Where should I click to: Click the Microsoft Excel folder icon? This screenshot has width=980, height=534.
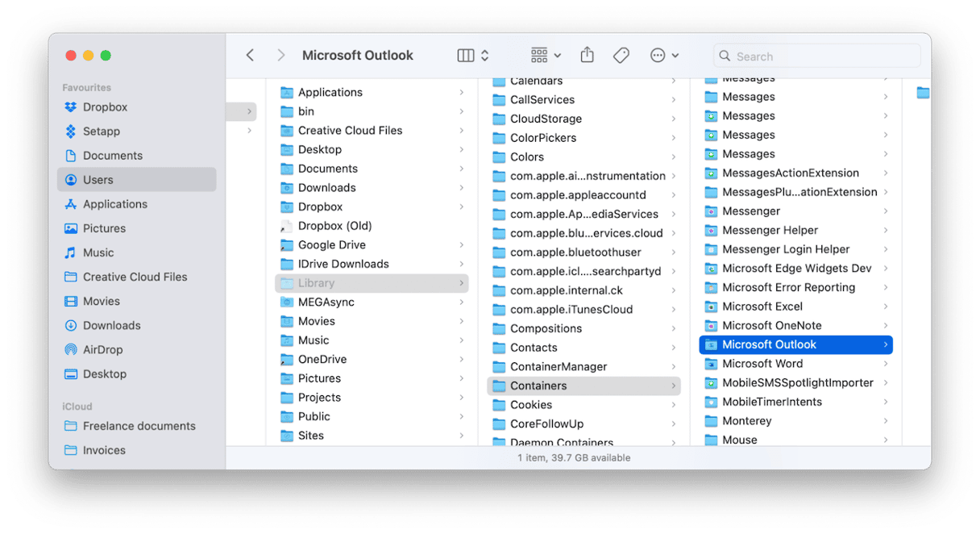[711, 307]
